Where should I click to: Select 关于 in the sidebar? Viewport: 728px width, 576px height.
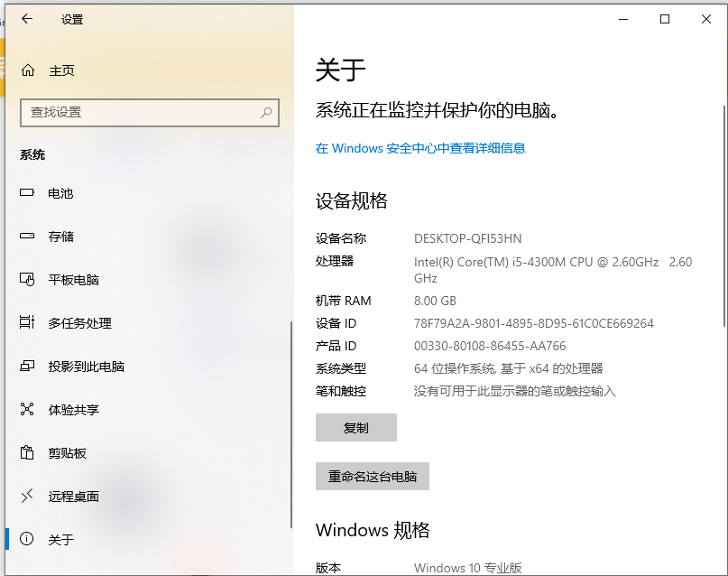(60, 540)
